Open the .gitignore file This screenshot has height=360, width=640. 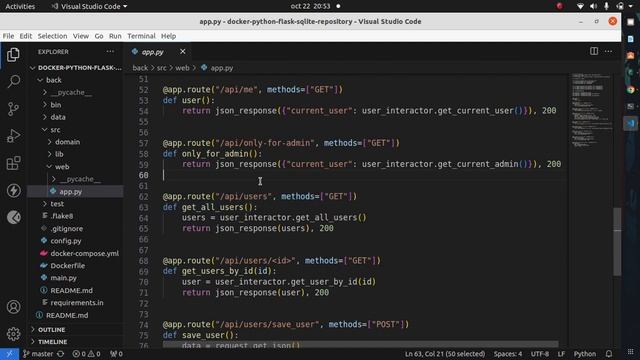(x=76, y=229)
